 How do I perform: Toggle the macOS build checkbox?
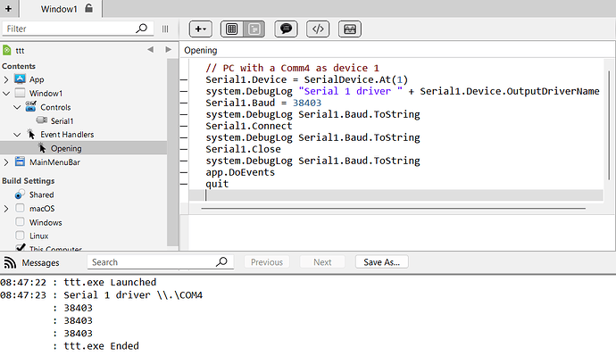coord(20,208)
